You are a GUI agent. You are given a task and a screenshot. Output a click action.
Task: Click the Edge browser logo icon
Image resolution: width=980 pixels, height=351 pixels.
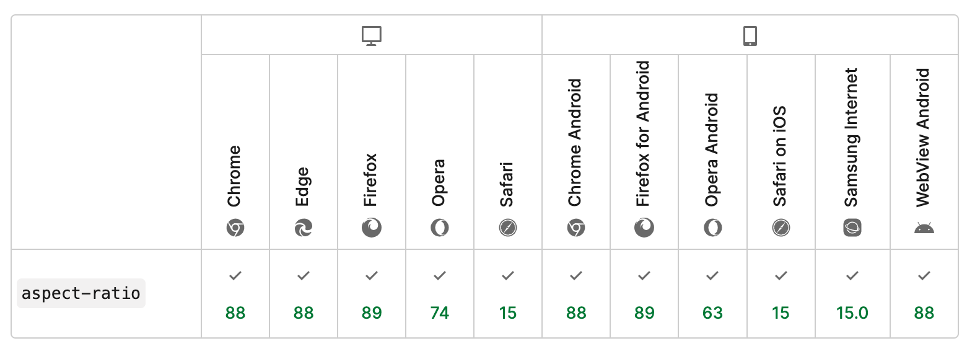(304, 228)
